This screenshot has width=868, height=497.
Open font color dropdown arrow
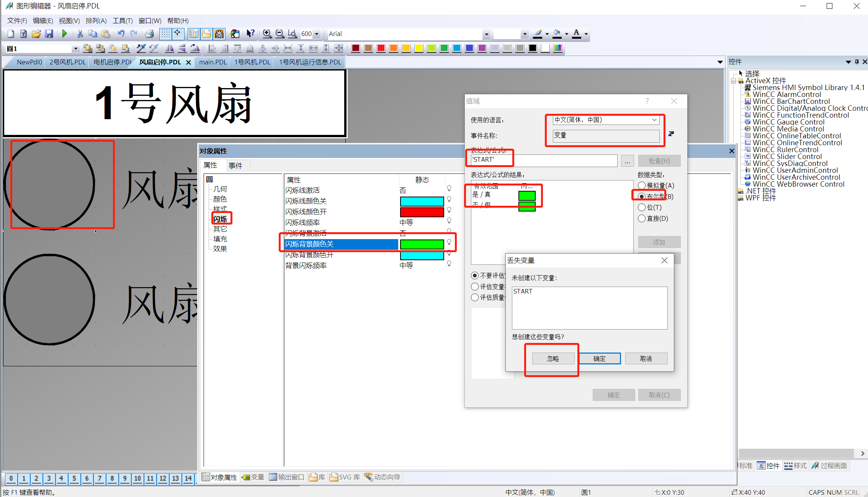coord(586,34)
